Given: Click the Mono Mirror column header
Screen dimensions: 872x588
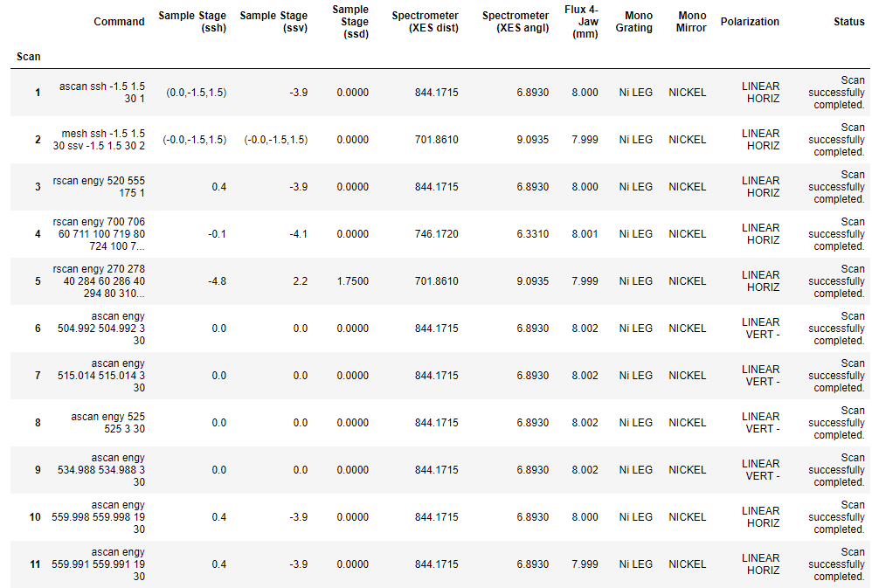Looking at the screenshot, I should tap(691, 22).
